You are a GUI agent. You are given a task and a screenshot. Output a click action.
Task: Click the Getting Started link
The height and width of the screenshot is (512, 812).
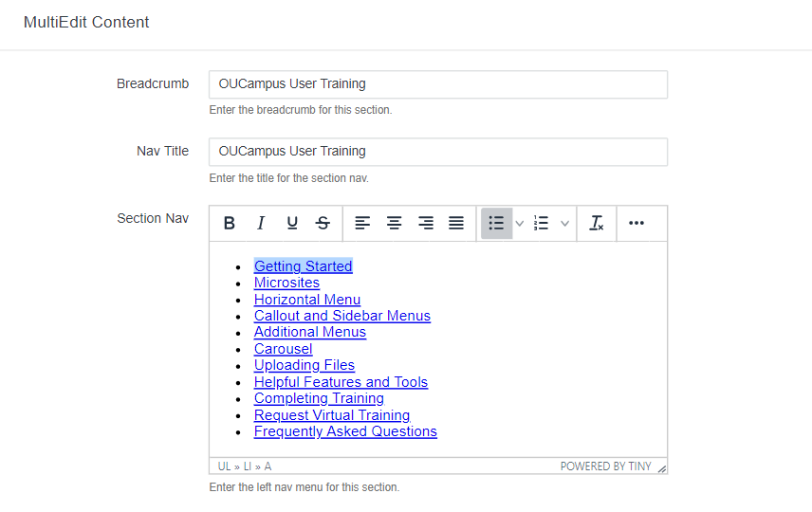pyautogui.click(x=303, y=266)
